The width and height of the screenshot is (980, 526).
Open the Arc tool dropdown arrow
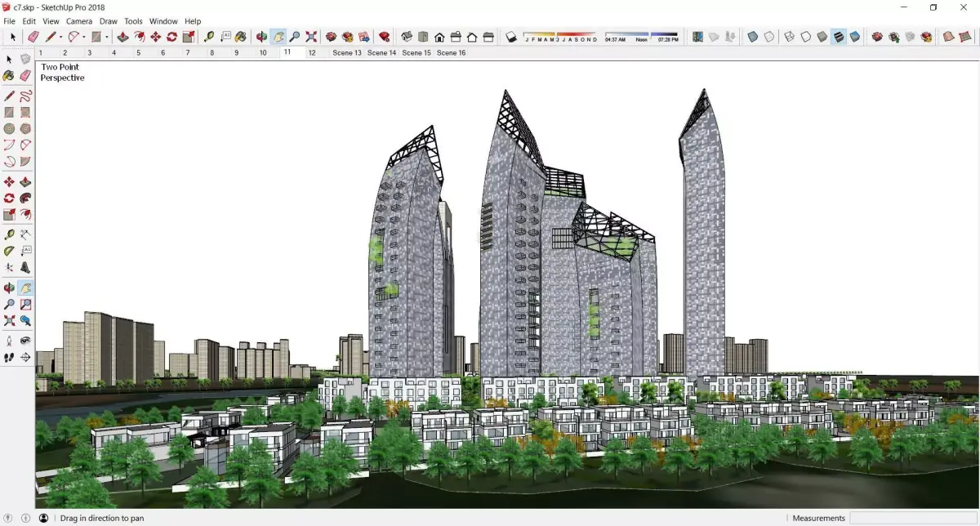(84, 37)
